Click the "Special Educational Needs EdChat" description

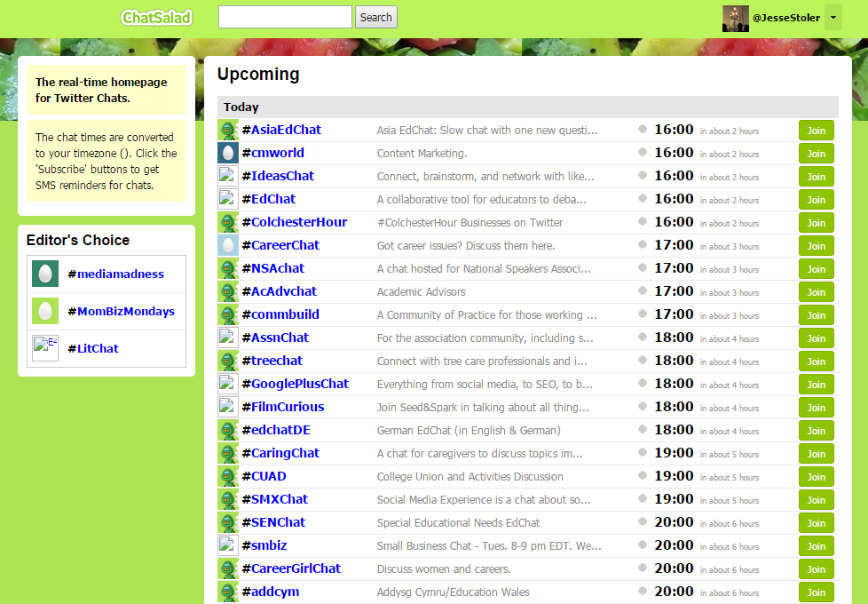point(458,522)
